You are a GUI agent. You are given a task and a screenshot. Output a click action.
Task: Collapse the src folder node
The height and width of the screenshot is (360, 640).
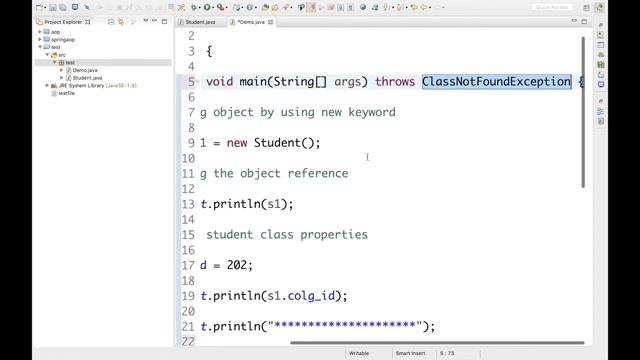[x=47, y=54]
